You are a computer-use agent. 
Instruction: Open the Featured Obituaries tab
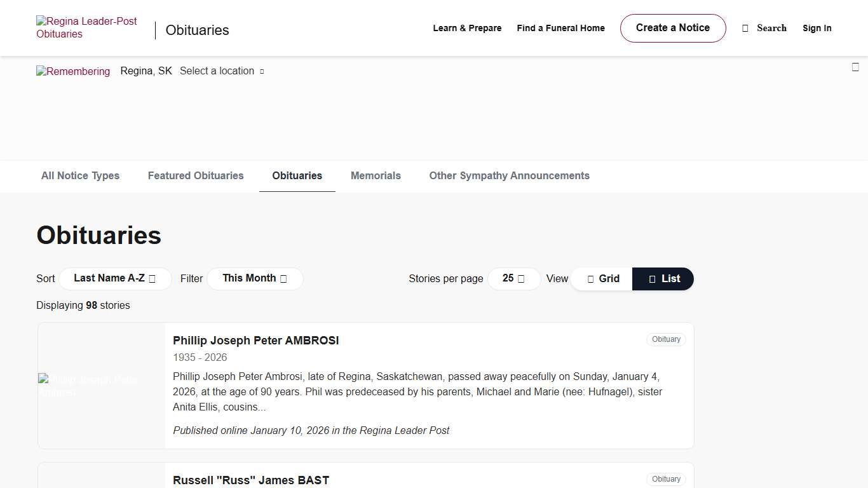[196, 176]
